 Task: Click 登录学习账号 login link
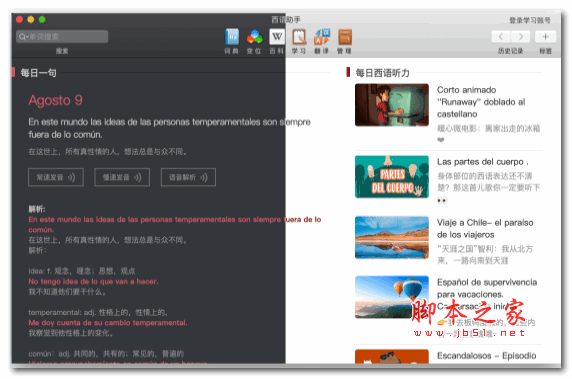530,20
